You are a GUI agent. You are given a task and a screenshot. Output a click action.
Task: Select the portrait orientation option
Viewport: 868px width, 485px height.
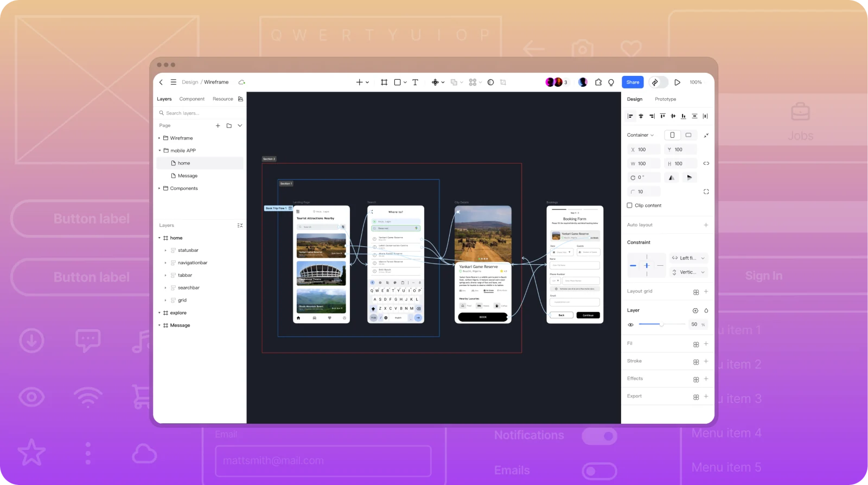pyautogui.click(x=673, y=135)
